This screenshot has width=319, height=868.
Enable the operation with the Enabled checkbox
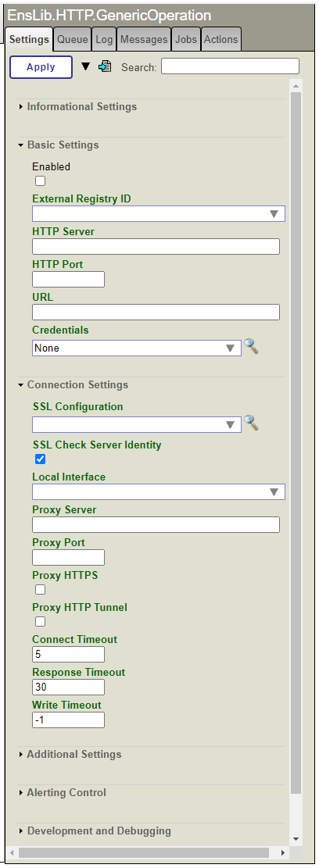[x=41, y=181]
